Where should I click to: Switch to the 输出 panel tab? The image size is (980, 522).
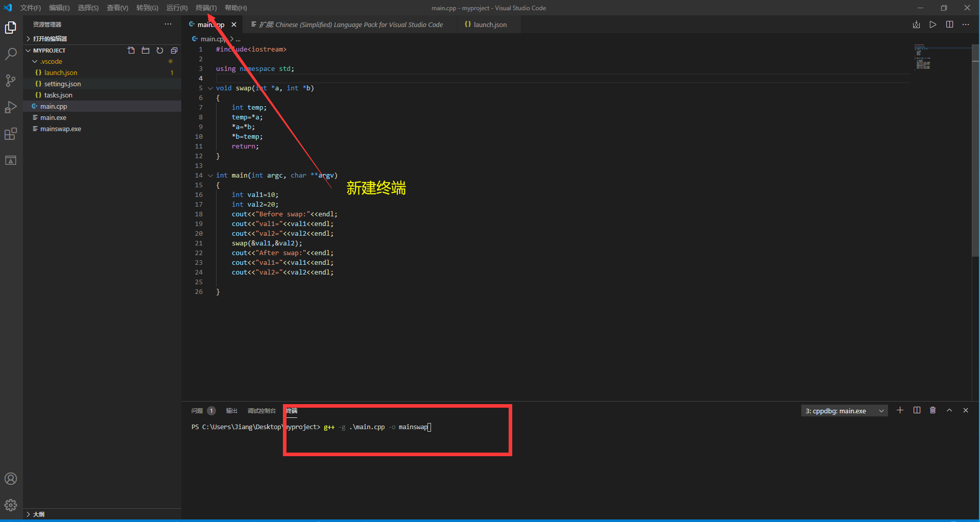click(231, 410)
